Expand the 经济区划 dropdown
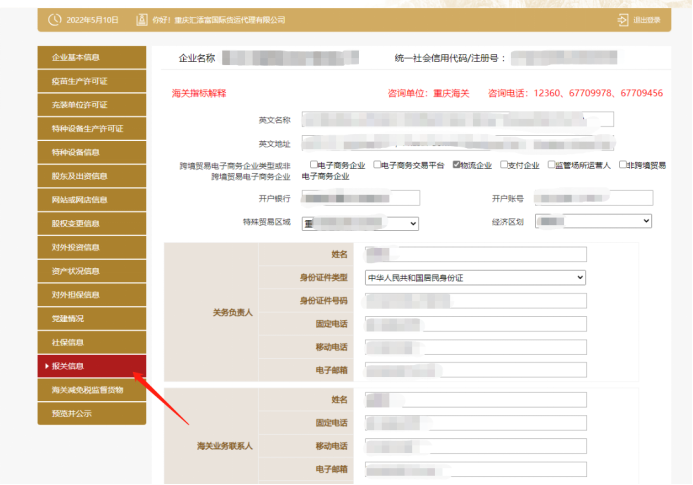 click(594, 221)
